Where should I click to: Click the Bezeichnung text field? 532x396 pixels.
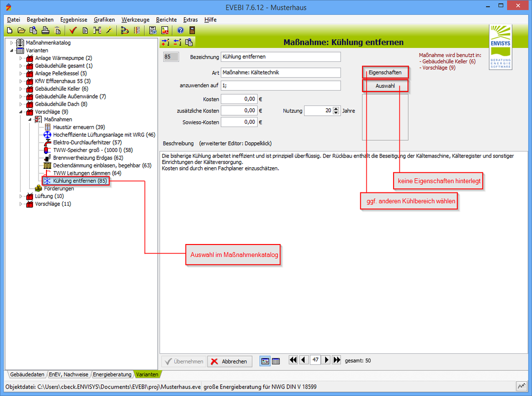coord(280,57)
